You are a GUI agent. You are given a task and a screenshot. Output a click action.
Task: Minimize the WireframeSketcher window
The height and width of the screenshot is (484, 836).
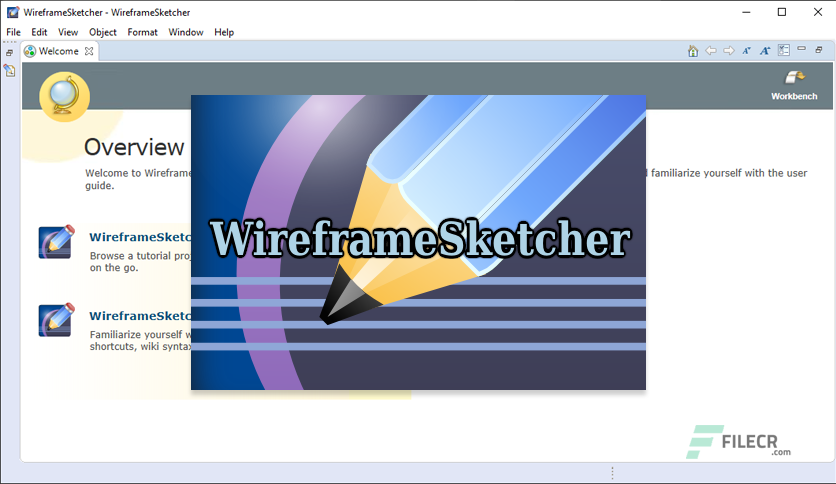tap(746, 12)
